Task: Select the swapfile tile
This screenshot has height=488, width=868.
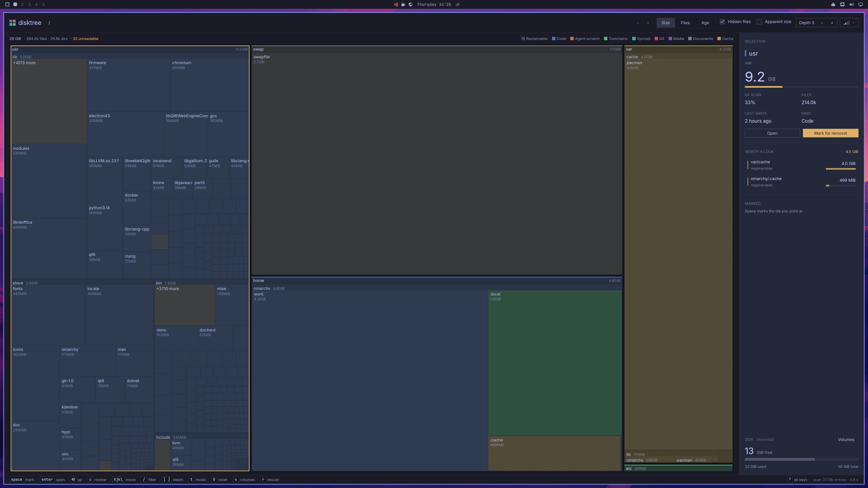Action: click(437, 164)
